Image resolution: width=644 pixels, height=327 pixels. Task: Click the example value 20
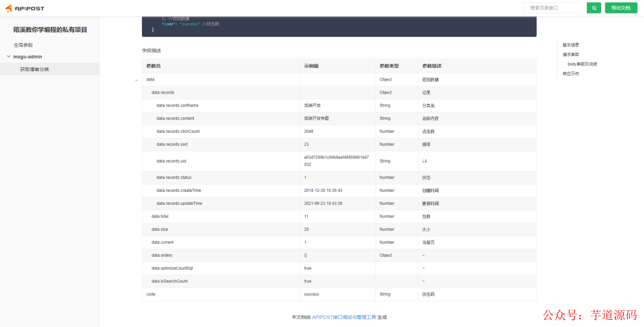point(306,229)
